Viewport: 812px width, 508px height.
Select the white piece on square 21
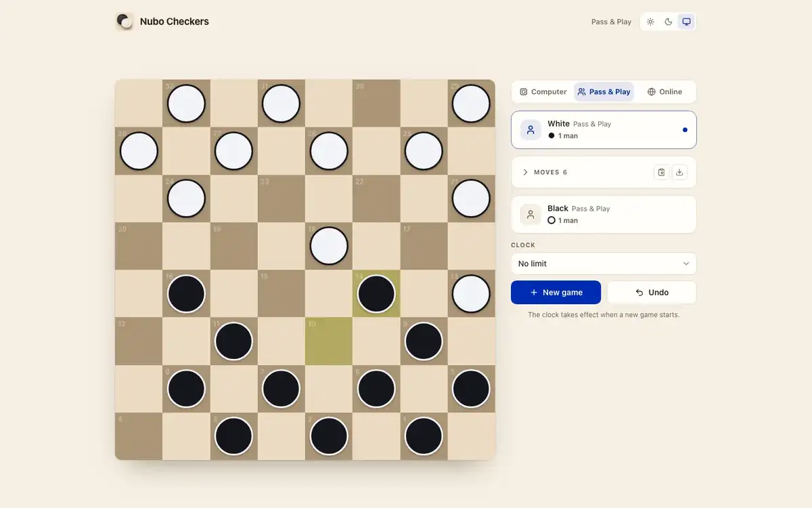471,198
